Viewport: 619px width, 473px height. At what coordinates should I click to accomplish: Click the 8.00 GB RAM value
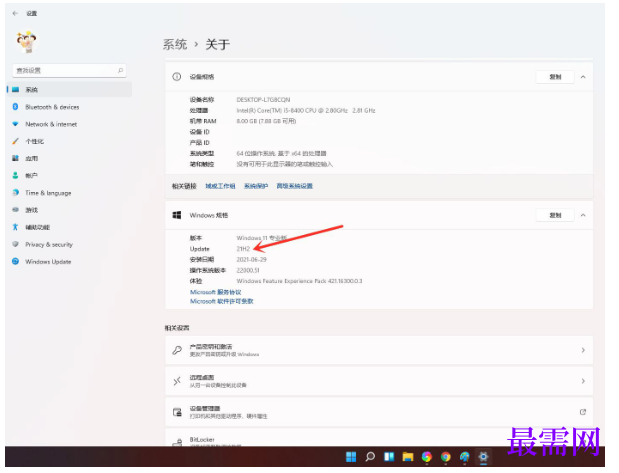[266, 121]
